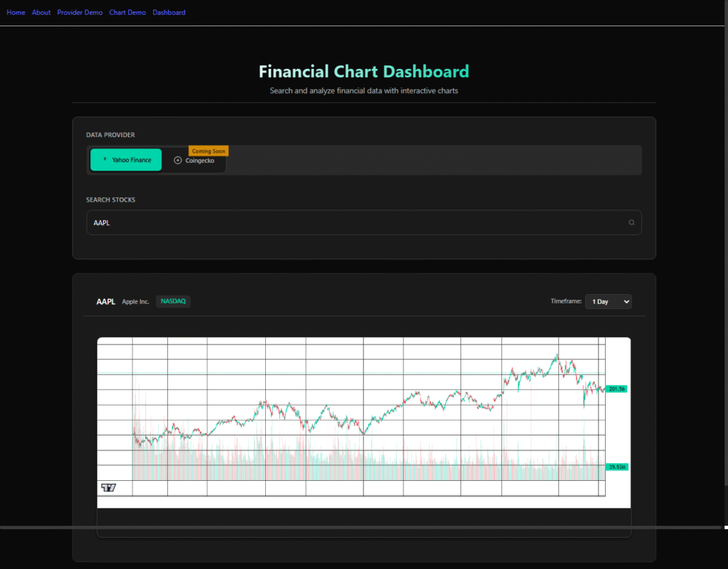Navigate to Chart Demo

[x=127, y=13]
